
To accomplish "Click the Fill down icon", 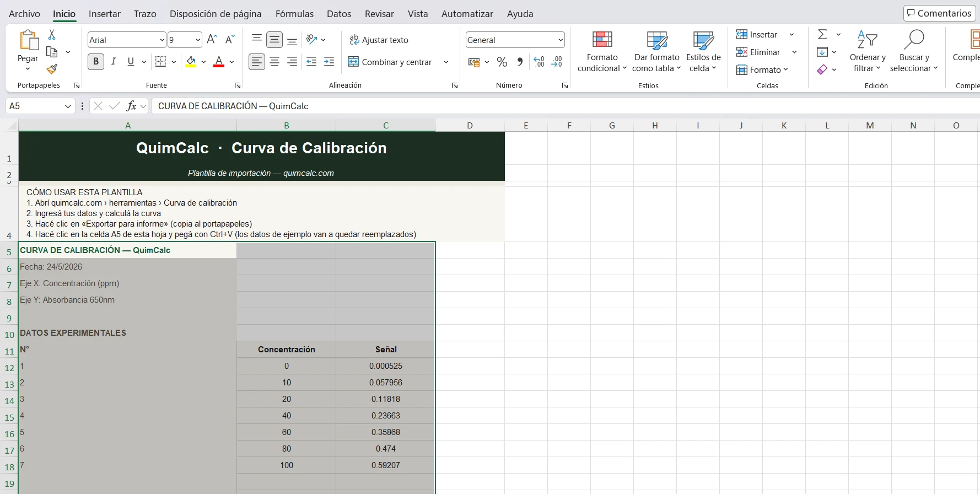I will pyautogui.click(x=822, y=52).
